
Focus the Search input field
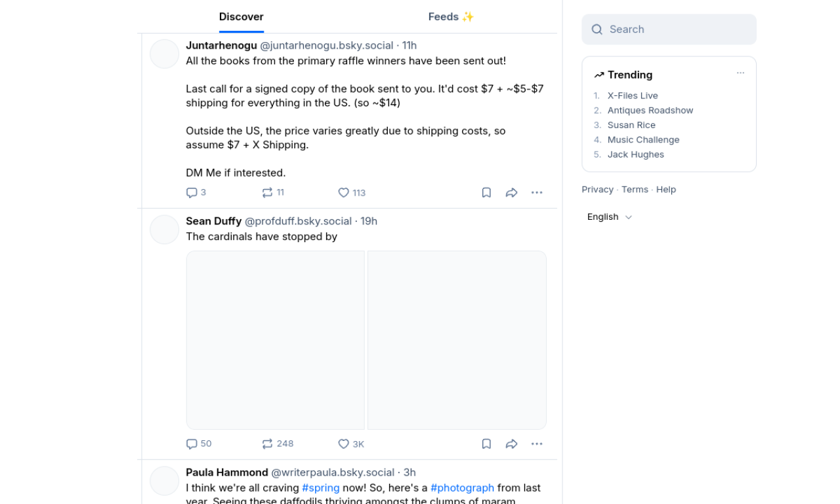(x=669, y=30)
